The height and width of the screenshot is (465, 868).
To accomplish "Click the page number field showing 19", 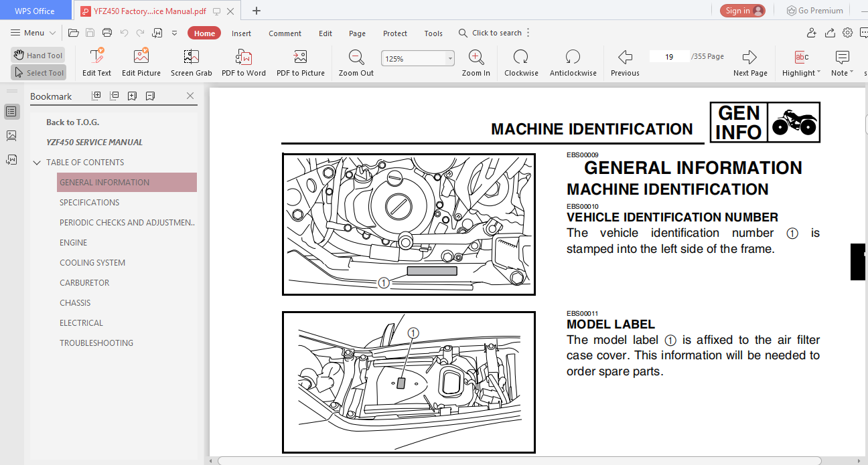I will coord(669,57).
